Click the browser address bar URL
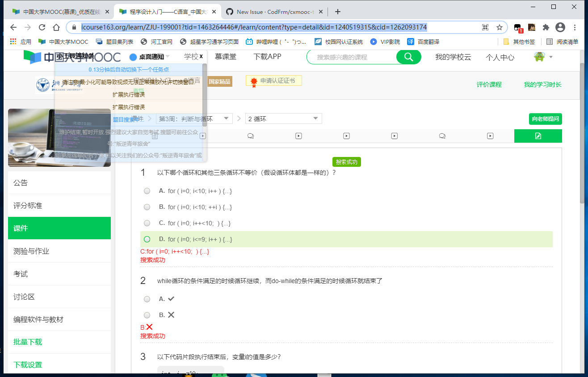This screenshot has height=377, width=588. pos(254,27)
